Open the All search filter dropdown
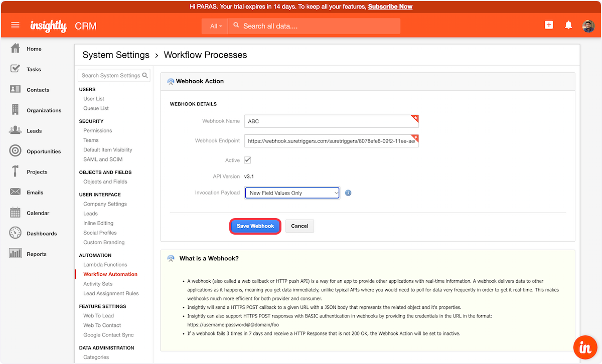 tap(215, 26)
